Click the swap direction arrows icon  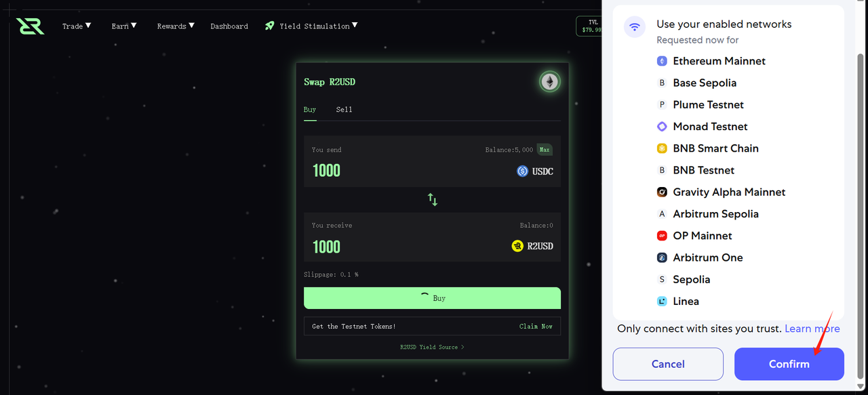(433, 199)
